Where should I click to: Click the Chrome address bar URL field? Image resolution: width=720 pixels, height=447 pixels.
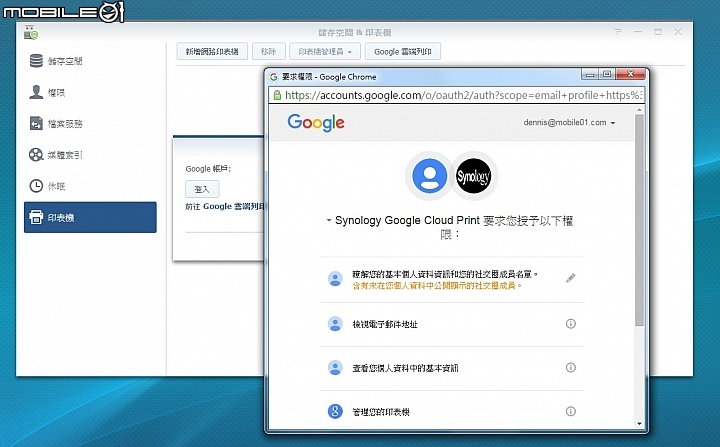[456, 95]
